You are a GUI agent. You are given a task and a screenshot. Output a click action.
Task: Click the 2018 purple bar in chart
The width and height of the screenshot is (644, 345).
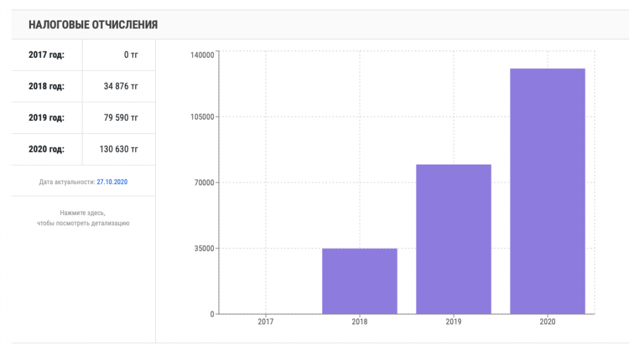pyautogui.click(x=359, y=281)
